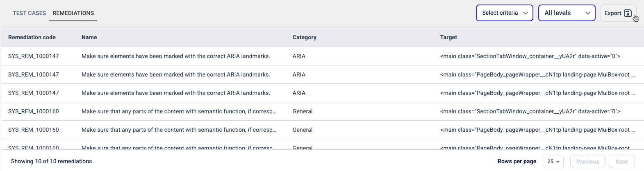Sort by Remediation code column header
The height and width of the screenshot is (171, 644).
(x=32, y=37)
